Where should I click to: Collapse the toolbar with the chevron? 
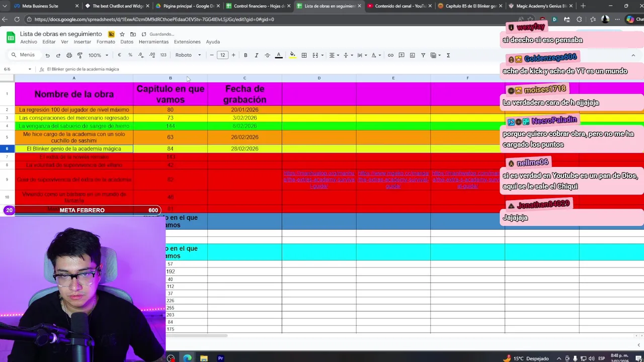coord(633,55)
